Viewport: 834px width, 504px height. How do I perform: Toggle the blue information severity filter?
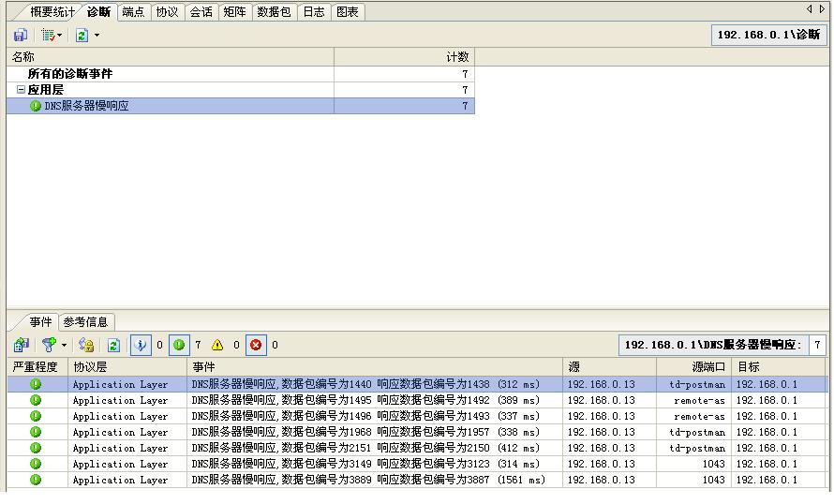(141, 345)
